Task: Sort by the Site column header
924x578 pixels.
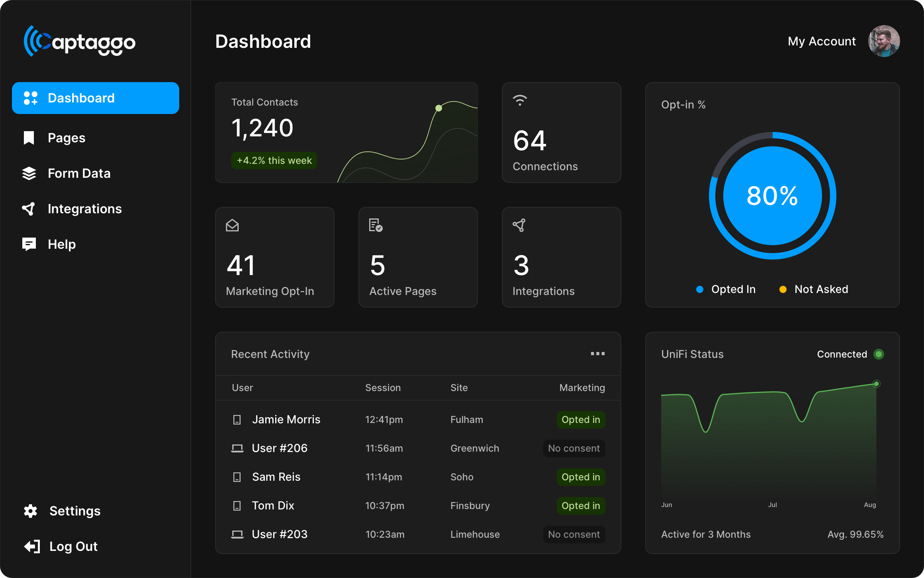Action: tap(459, 388)
